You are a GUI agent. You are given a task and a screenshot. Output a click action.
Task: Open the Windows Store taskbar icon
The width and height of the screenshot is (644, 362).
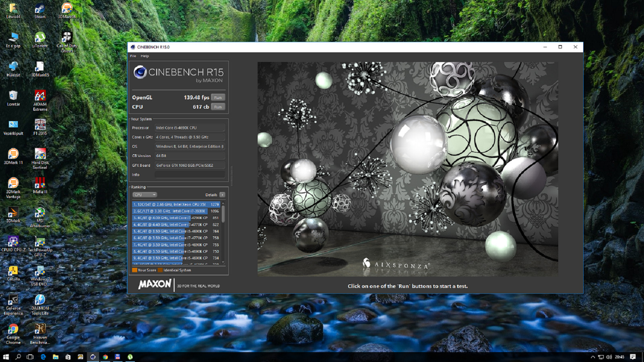(68, 357)
